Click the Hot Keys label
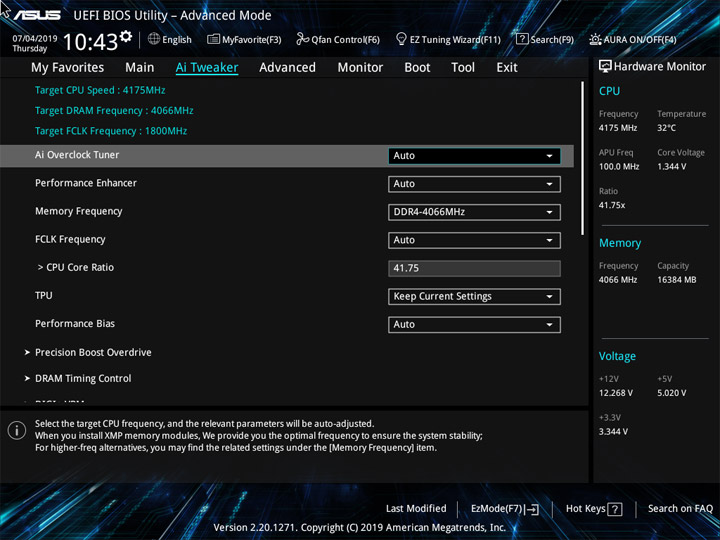 (x=585, y=509)
